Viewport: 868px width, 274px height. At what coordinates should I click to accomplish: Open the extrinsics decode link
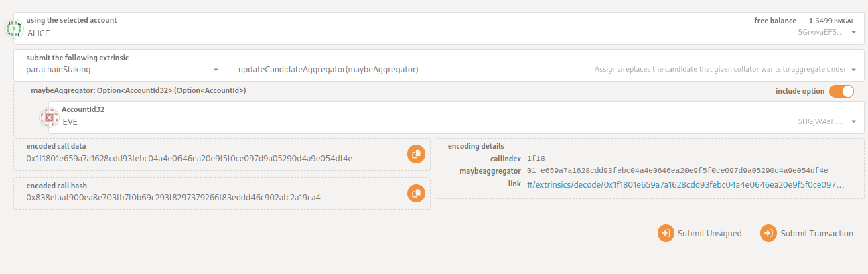coord(685,184)
